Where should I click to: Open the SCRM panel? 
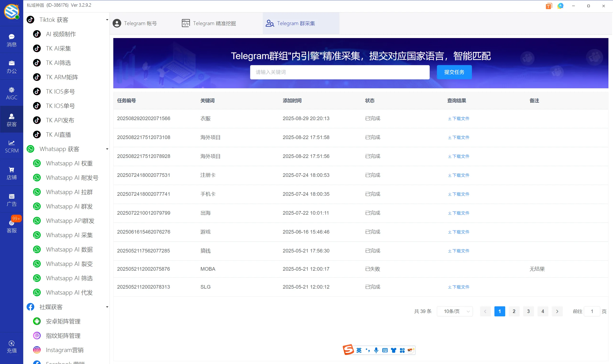pyautogui.click(x=11, y=146)
